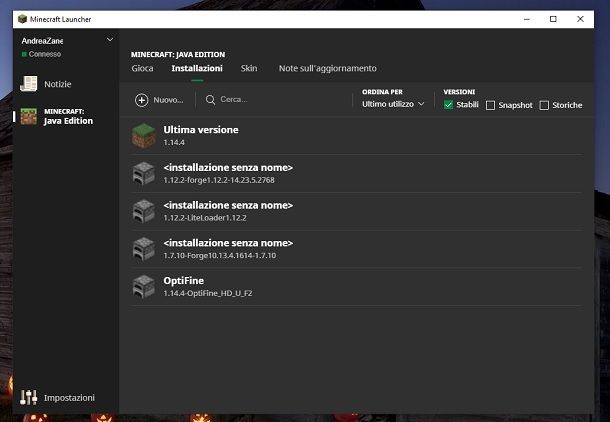Open the Skin tab
The image size is (610, 422).
[249, 68]
